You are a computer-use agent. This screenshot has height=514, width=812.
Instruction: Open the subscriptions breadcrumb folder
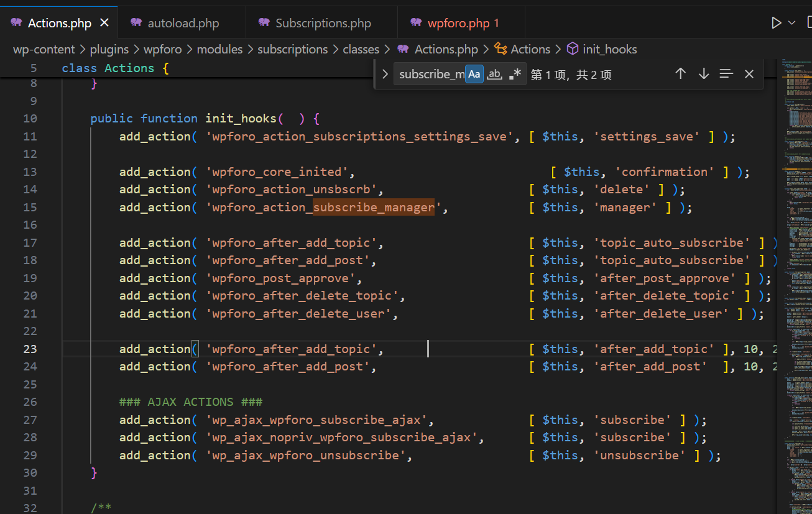point(293,49)
